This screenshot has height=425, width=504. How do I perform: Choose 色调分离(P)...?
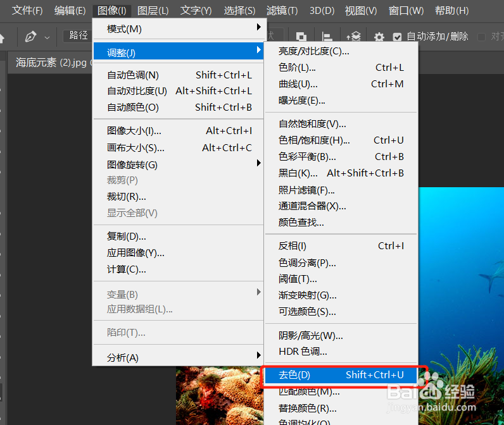click(341, 262)
